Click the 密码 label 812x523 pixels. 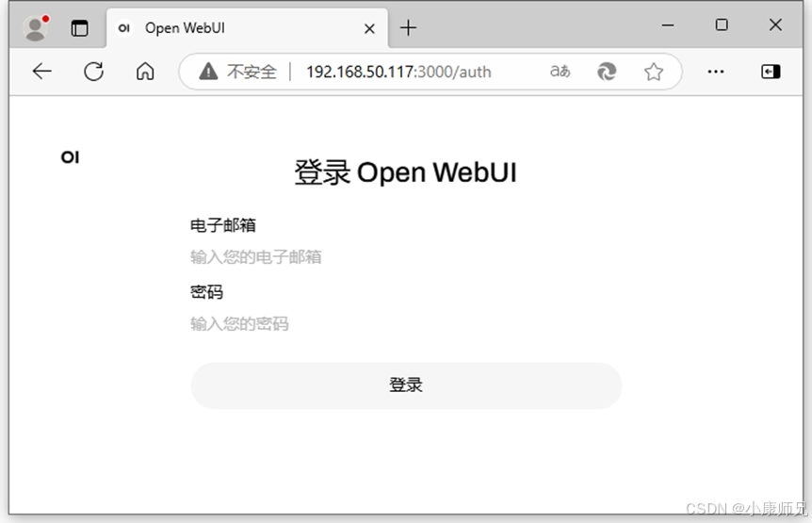pos(206,292)
